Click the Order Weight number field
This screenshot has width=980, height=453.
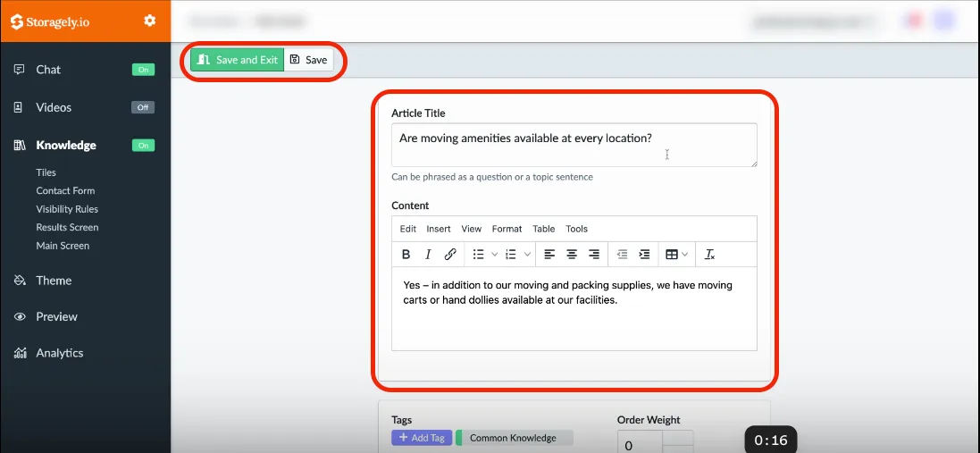pyautogui.click(x=640, y=441)
